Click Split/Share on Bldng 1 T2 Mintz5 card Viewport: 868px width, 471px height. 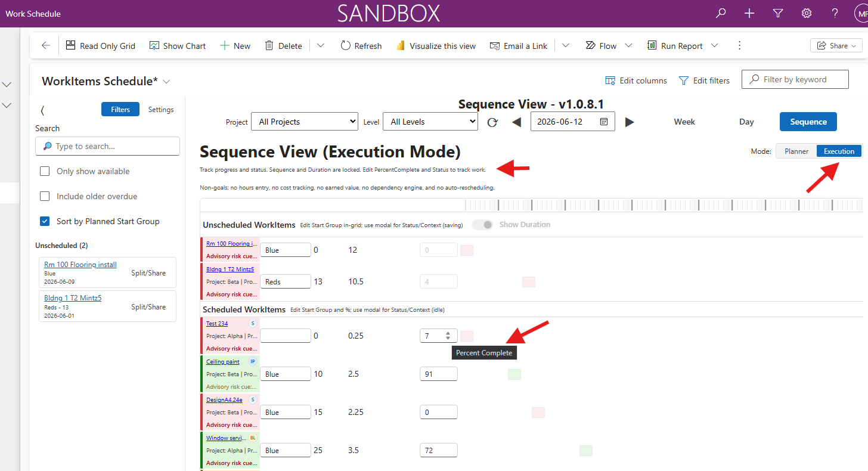148,307
